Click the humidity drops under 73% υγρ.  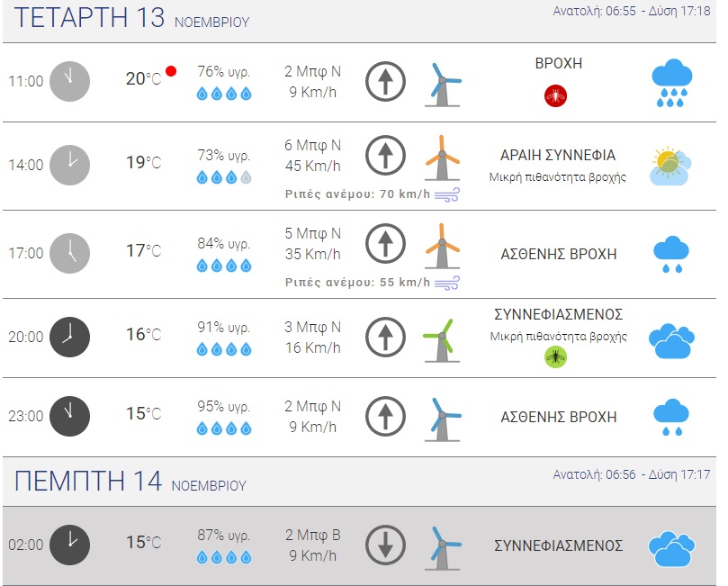tap(224, 177)
